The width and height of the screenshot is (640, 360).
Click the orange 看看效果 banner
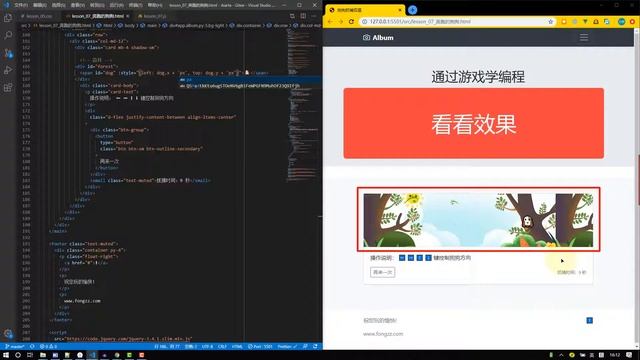pos(473,123)
